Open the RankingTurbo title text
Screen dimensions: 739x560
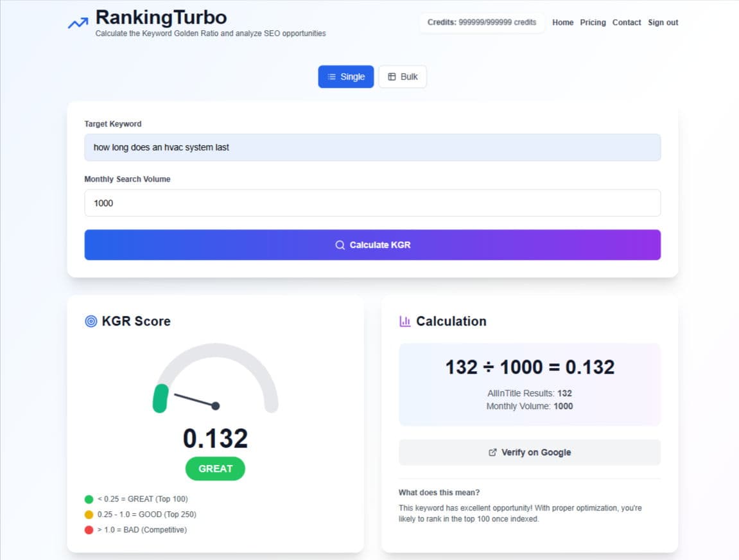(161, 17)
